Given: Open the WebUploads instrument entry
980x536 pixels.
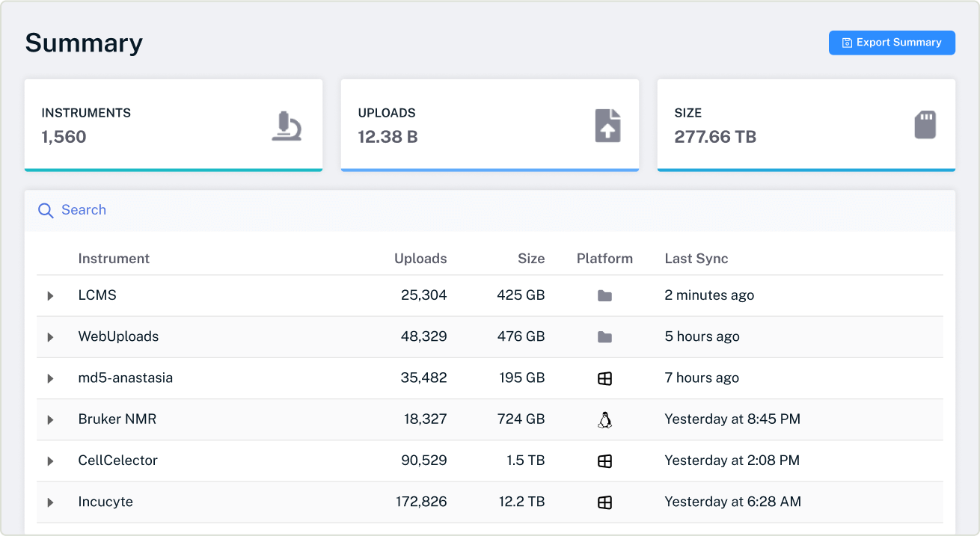Looking at the screenshot, I should click(118, 336).
